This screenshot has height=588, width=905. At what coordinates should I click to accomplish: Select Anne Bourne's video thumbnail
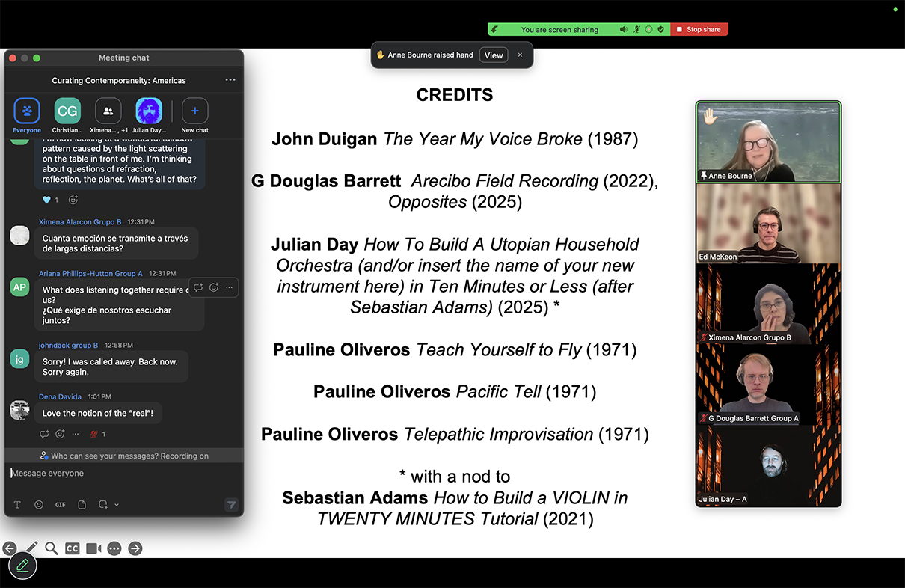(x=769, y=142)
